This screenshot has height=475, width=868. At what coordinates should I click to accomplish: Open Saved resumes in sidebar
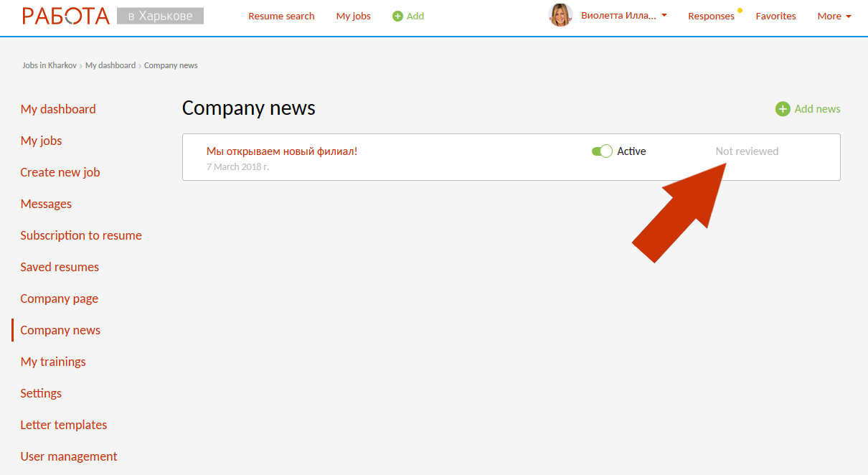point(60,267)
